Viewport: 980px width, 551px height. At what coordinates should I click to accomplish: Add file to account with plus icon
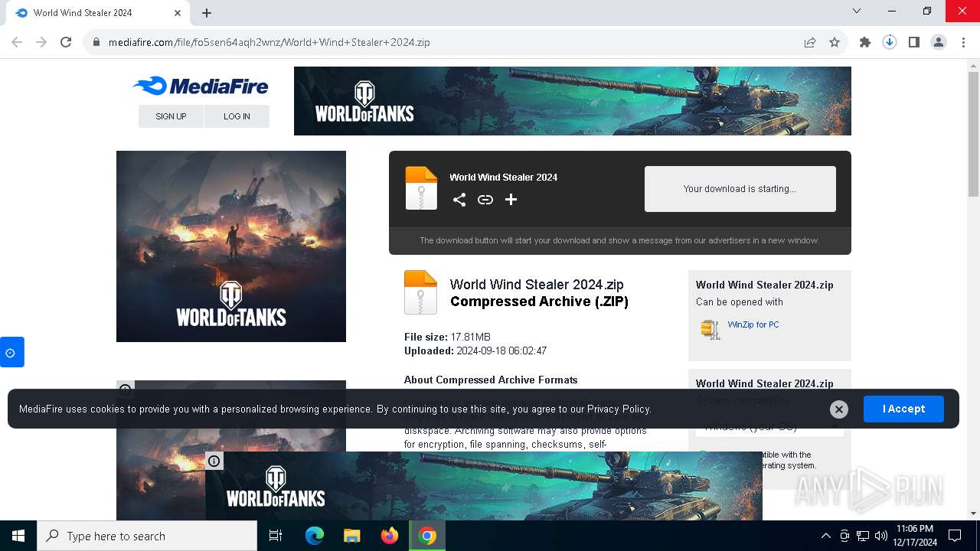click(x=511, y=200)
